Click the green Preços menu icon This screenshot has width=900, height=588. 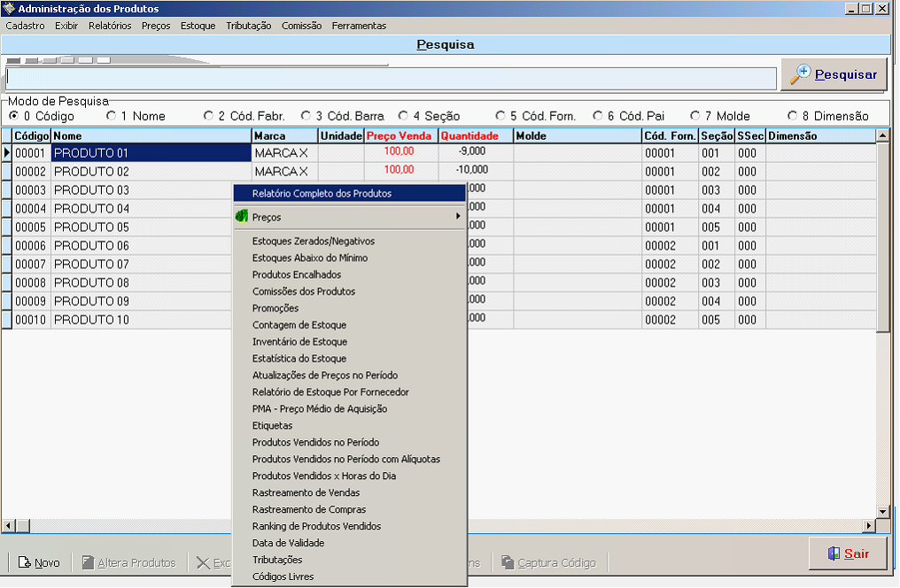241,217
